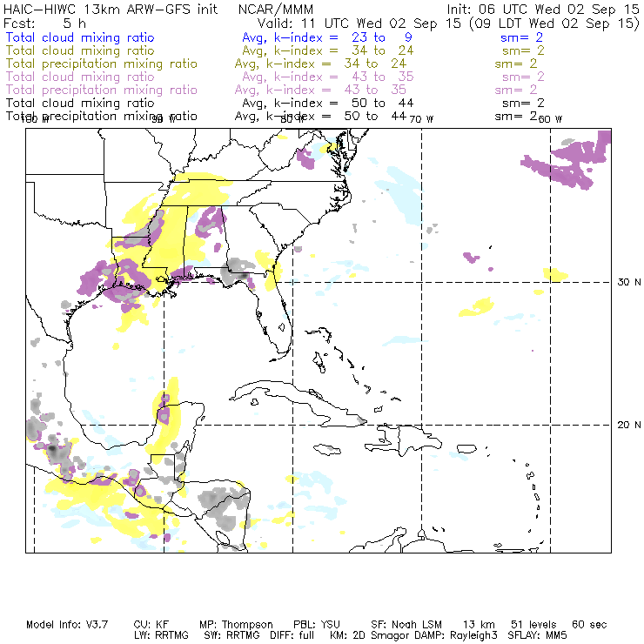Click 'Init: 06 UTC Wed 02 Sep 15'
Screen dimensions: 644x644
542,10
